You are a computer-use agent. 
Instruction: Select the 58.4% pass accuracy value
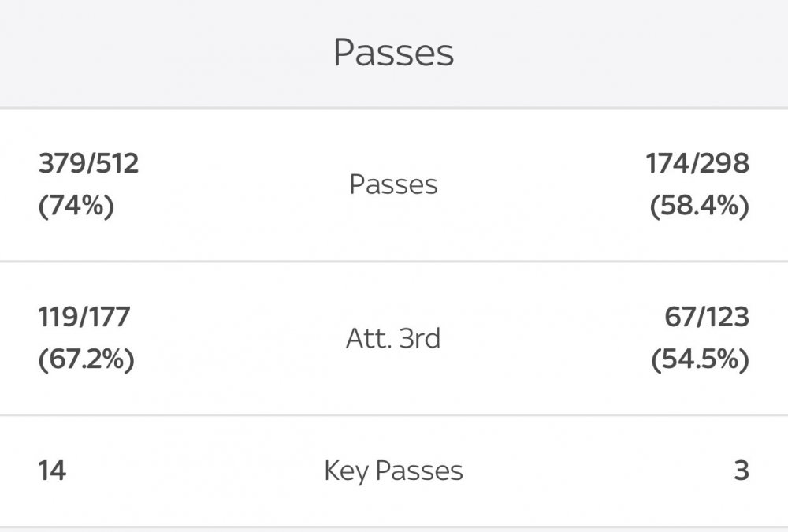699,206
